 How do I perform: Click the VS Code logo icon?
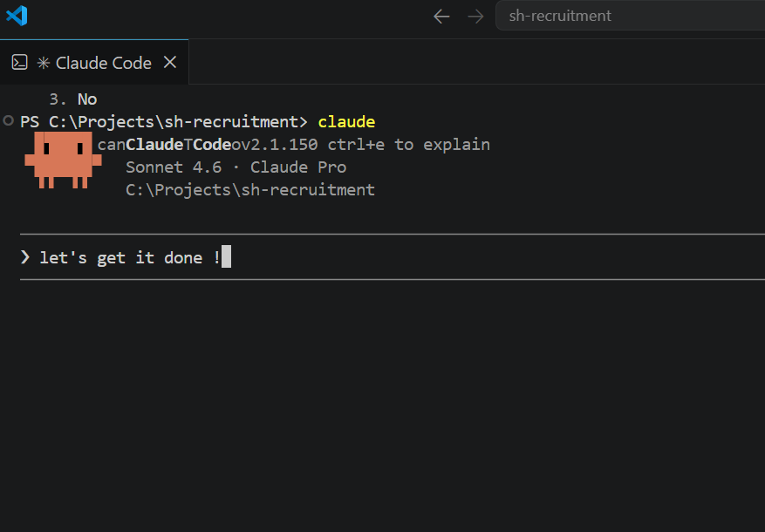click(17, 16)
